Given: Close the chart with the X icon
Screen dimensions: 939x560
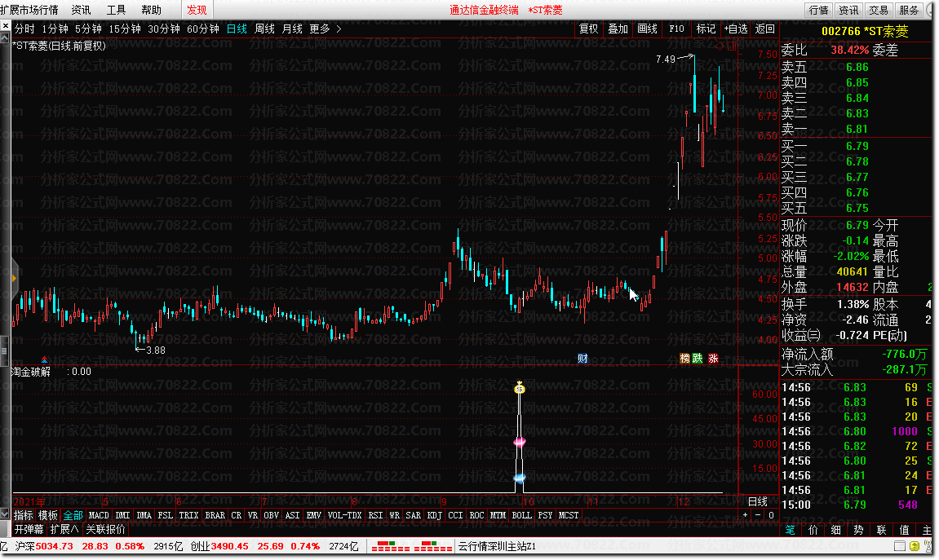Looking at the screenshot, I should tap(6, 26).
